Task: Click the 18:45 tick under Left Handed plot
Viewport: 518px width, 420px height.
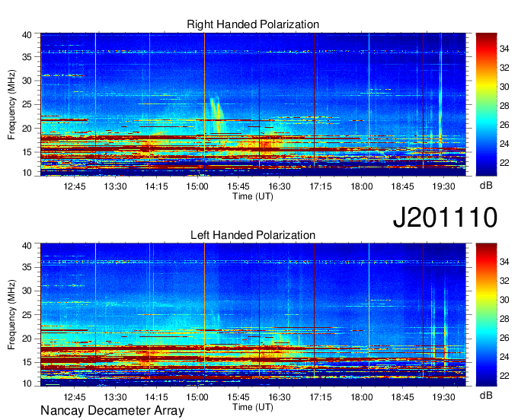Action: pyautogui.click(x=403, y=397)
